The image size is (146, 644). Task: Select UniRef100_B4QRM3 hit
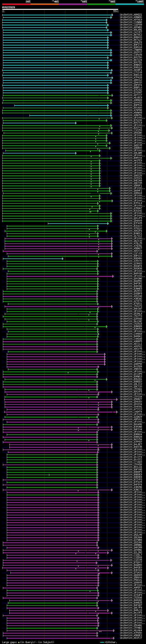[131, 565]
